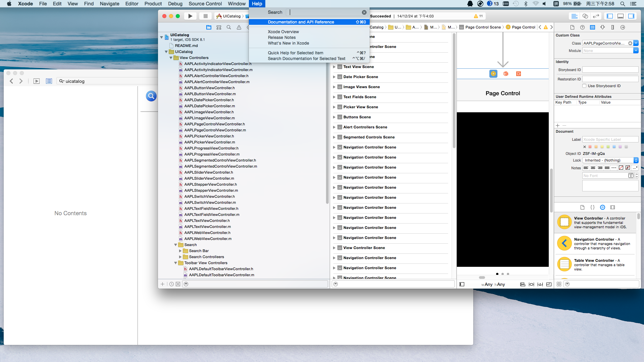Open the Attributes inspector
The image size is (644, 362).
pos(602,27)
